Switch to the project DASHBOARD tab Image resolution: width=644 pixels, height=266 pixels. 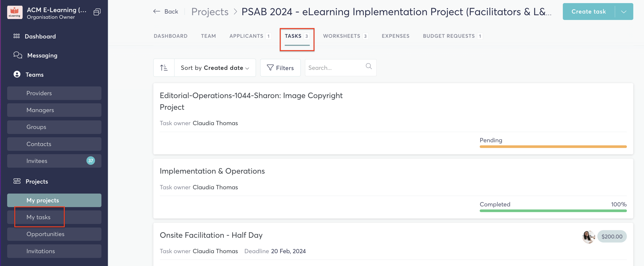pyautogui.click(x=171, y=36)
